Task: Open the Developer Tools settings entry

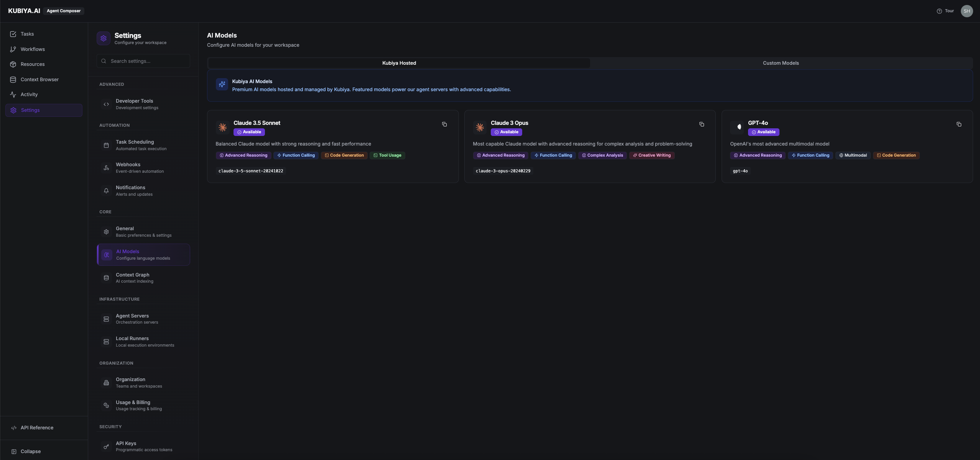Action: click(143, 104)
